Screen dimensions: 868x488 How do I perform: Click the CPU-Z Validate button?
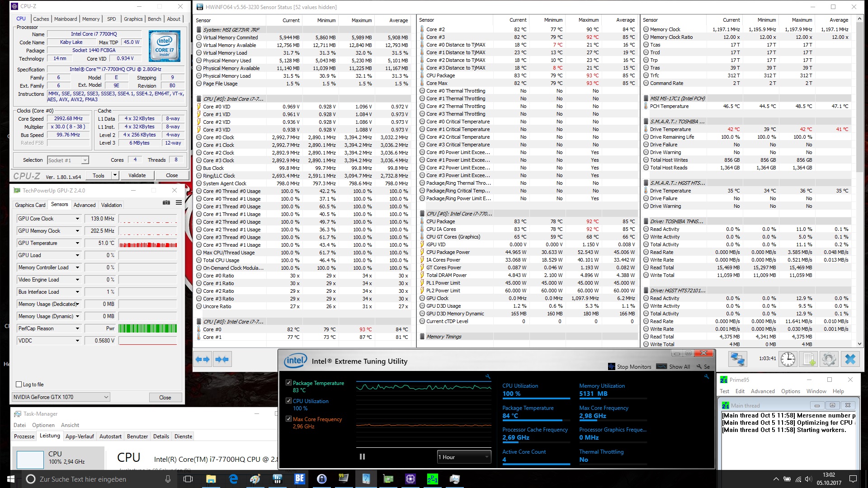[x=137, y=175]
